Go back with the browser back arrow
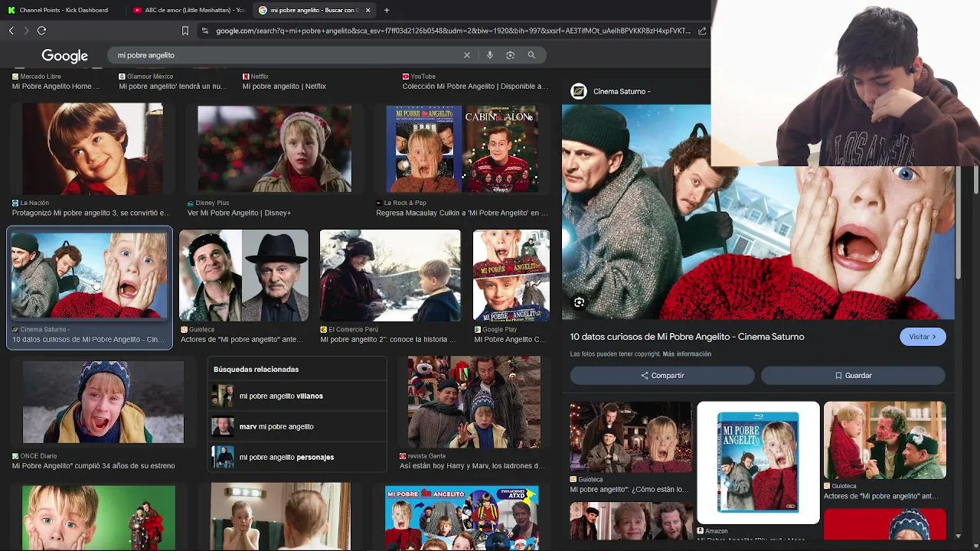Screen dimensions: 980x551 point(11,31)
